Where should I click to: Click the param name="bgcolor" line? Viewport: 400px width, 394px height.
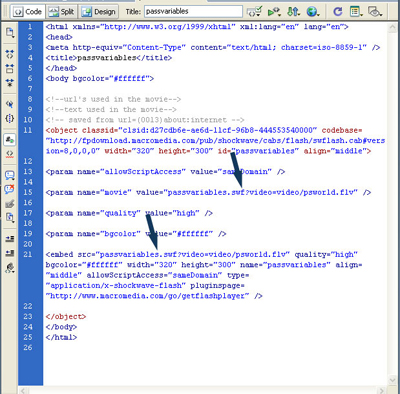coord(136,234)
